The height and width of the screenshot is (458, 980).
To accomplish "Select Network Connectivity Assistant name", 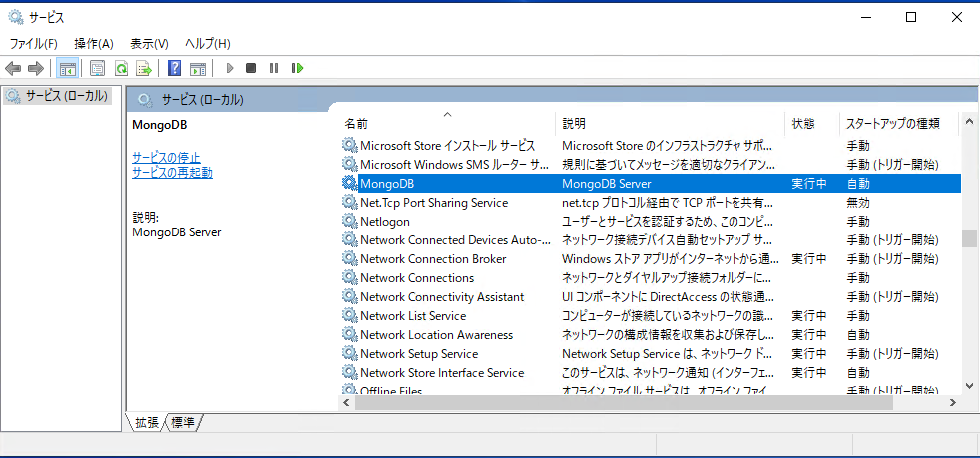I will (442, 296).
